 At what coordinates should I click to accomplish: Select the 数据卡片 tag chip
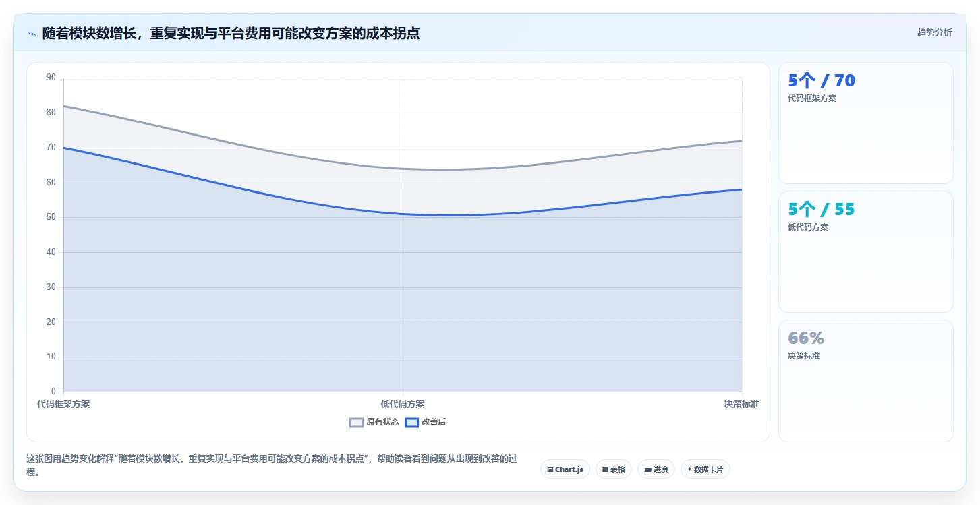pyautogui.click(x=705, y=469)
